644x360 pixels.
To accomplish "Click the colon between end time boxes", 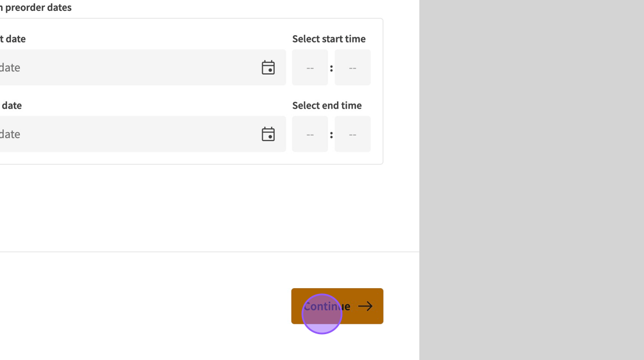I will [331, 135].
